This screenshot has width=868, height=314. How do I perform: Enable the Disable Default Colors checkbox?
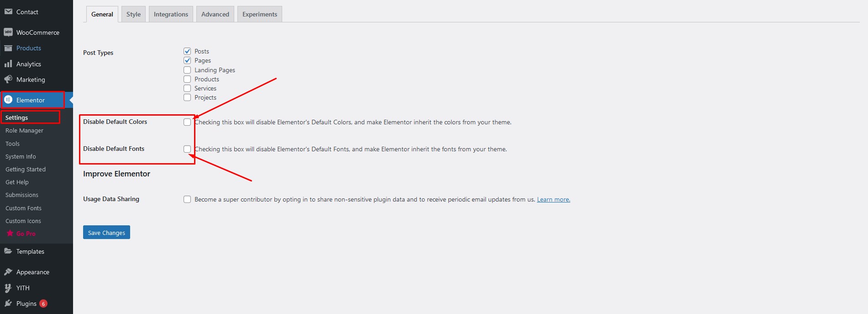click(x=187, y=122)
